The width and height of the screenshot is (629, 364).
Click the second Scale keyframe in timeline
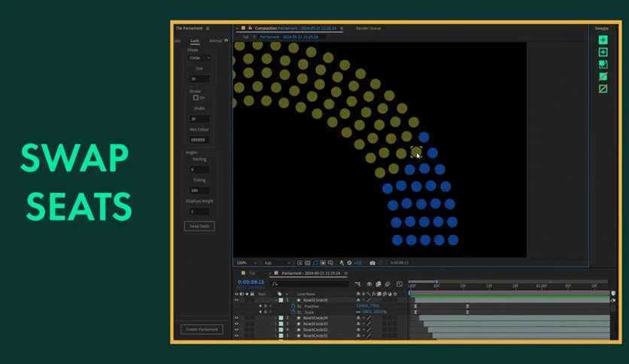pyautogui.click(x=467, y=312)
